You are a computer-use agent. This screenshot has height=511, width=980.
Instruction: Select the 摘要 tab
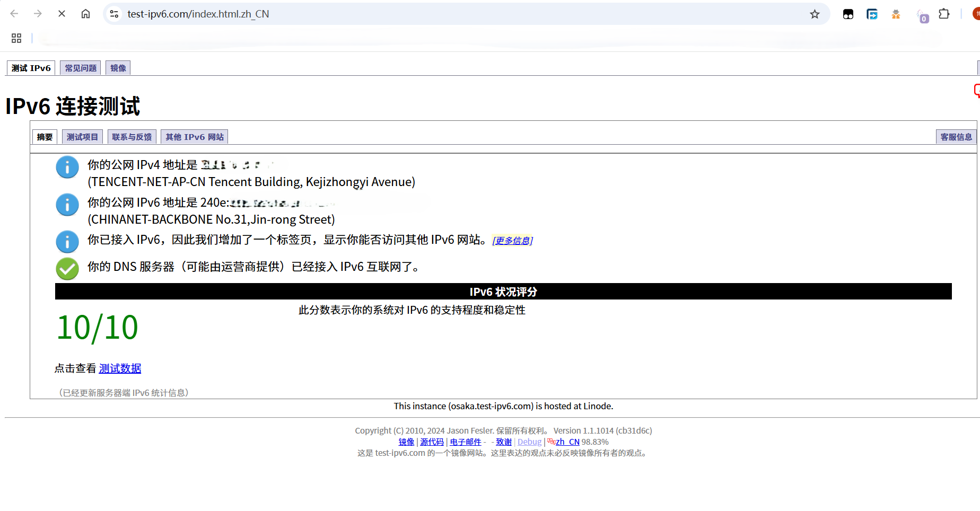coord(45,137)
